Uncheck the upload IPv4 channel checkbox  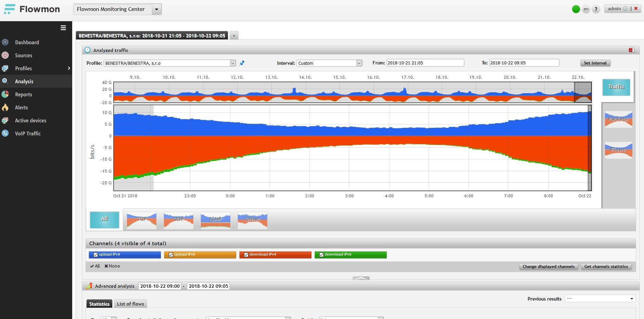pos(95,255)
